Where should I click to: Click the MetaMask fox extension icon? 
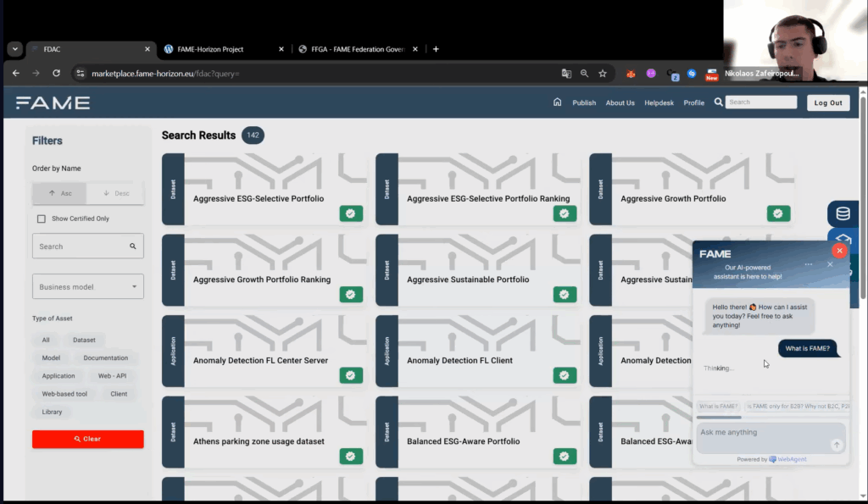(631, 74)
